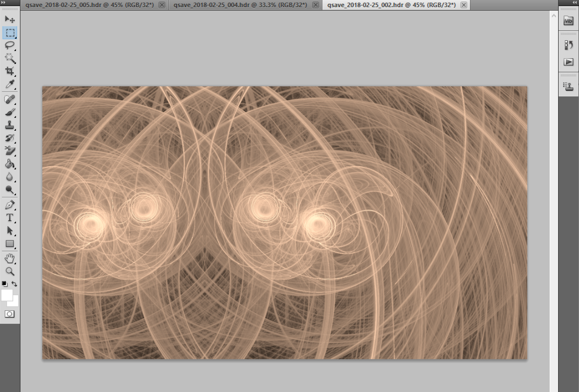Image resolution: width=579 pixels, height=392 pixels.
Task: Select the History Brush tool
Action: click(x=10, y=138)
